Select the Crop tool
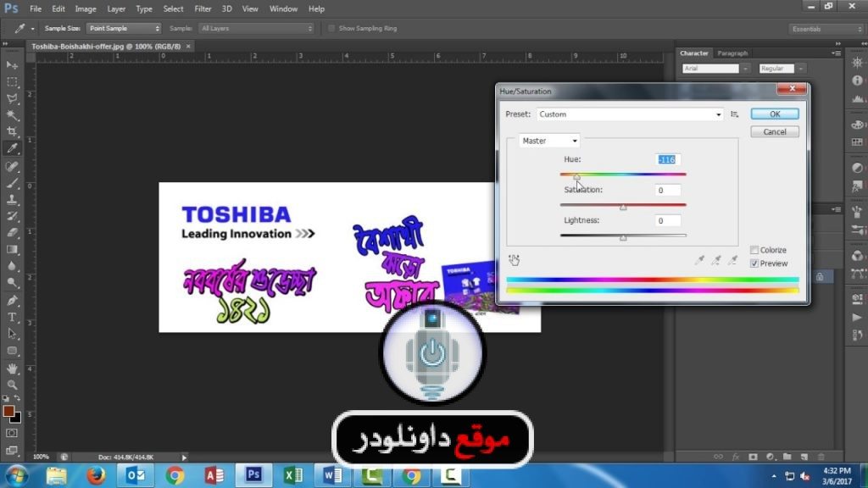 pyautogui.click(x=12, y=131)
